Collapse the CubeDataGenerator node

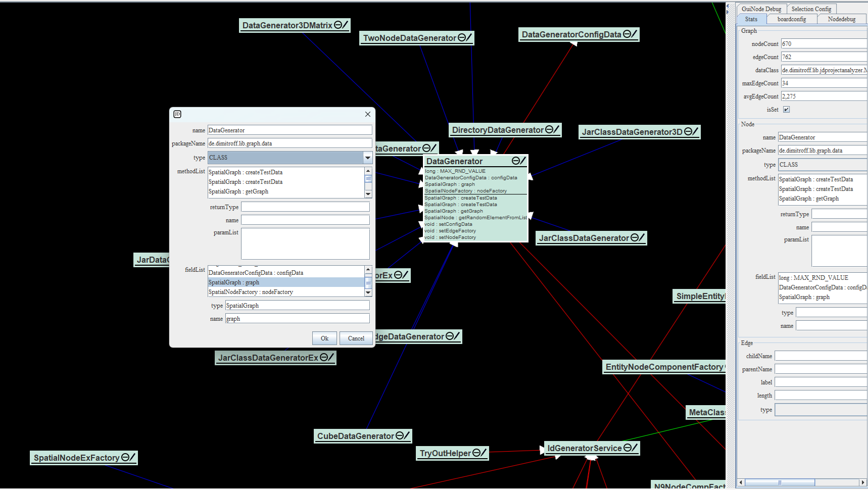pyautogui.click(x=399, y=435)
